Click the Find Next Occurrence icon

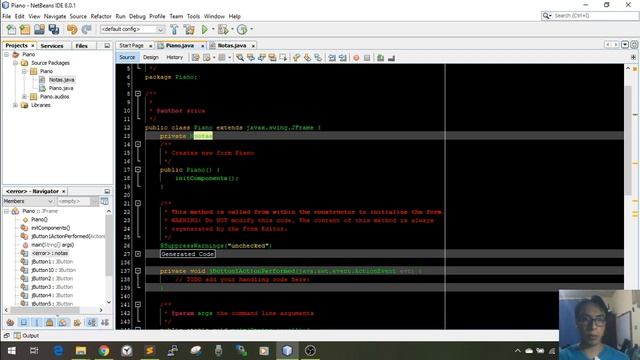[x=262, y=58]
